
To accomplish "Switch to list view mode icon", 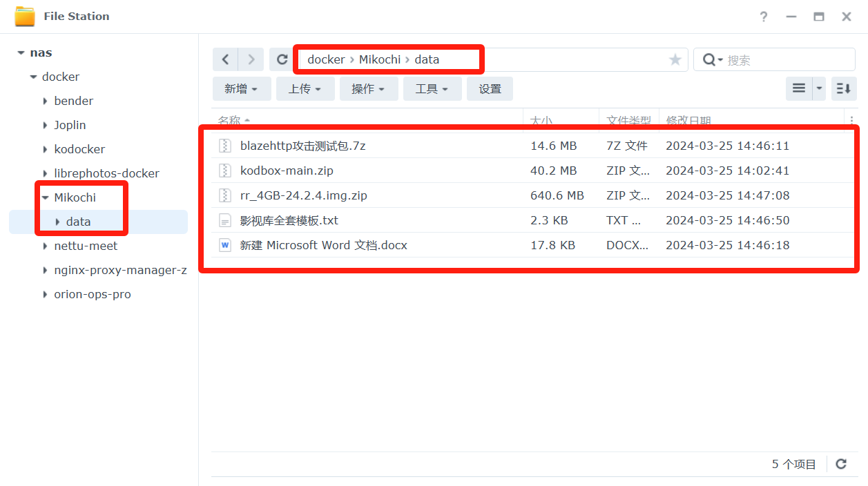I will 799,88.
